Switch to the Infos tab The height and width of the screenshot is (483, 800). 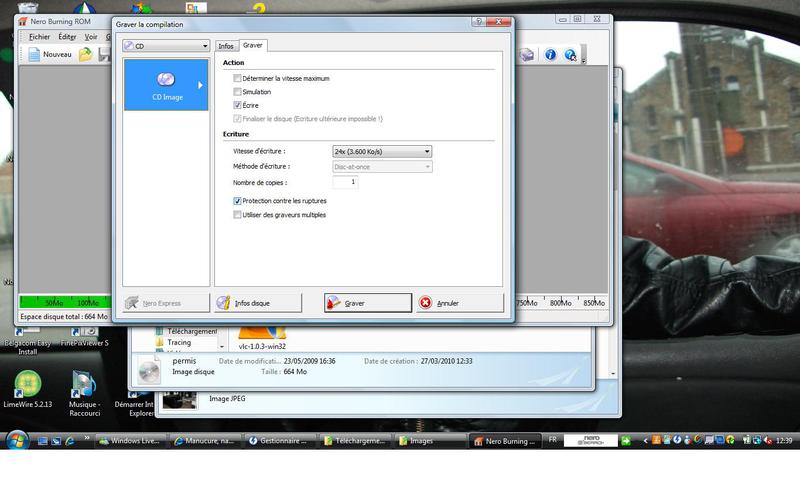(226, 45)
